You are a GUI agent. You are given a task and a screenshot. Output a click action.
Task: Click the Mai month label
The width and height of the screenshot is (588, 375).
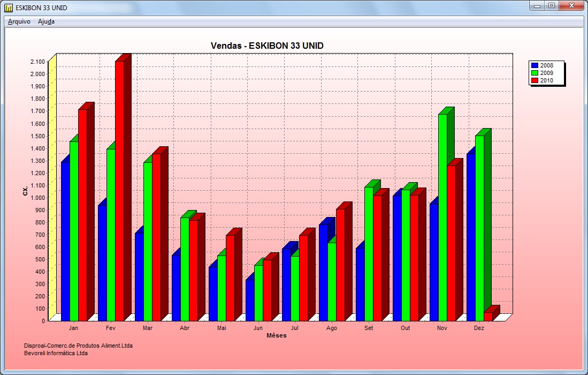tap(222, 328)
